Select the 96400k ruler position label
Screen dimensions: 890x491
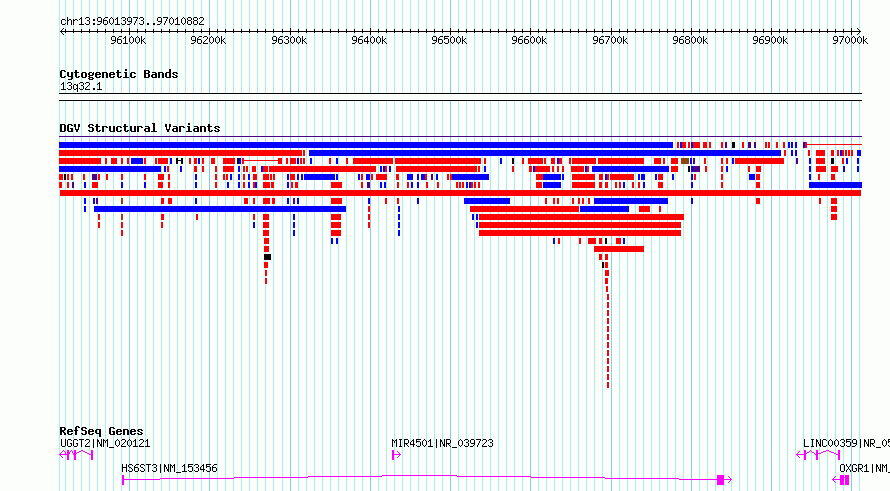point(369,40)
